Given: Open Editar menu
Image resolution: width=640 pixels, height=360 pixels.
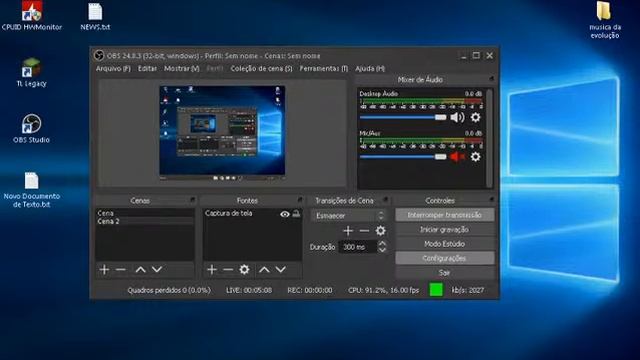Looking at the screenshot, I should [147, 69].
